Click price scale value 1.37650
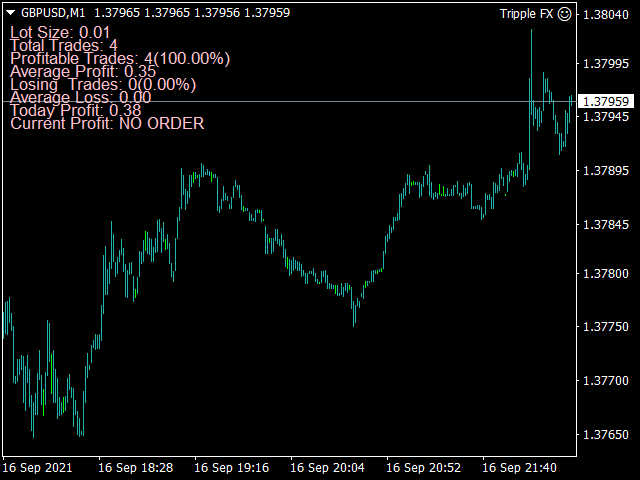Image resolution: width=640 pixels, height=480 pixels. [606, 434]
